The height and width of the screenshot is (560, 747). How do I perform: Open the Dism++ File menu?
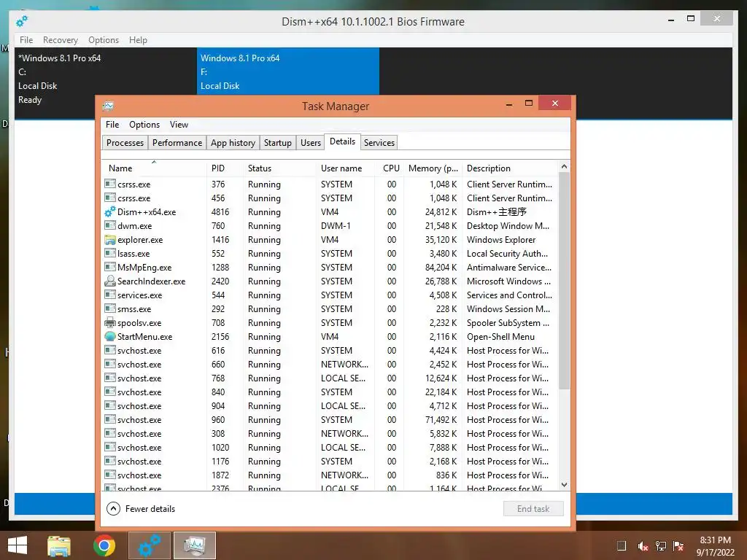26,40
